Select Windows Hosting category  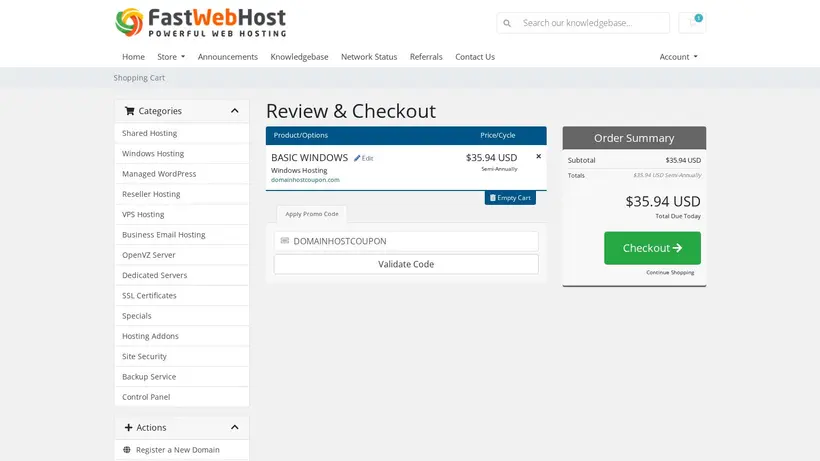tap(181, 154)
